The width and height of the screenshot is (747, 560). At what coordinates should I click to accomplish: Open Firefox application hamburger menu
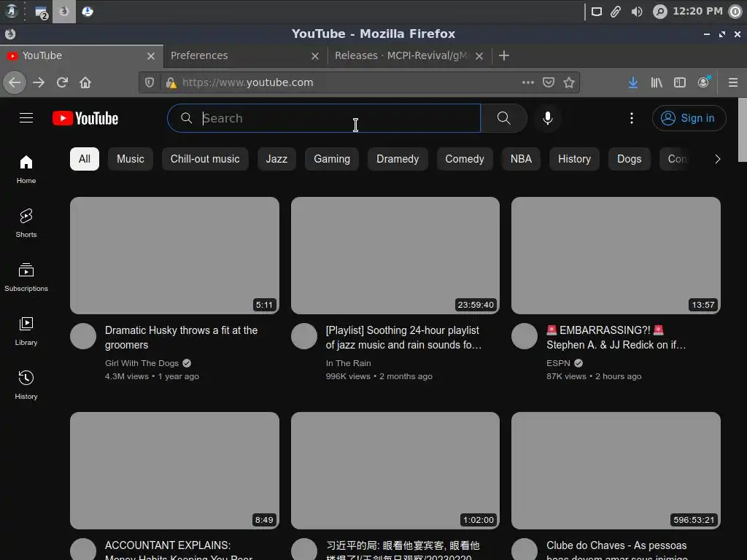click(x=733, y=82)
